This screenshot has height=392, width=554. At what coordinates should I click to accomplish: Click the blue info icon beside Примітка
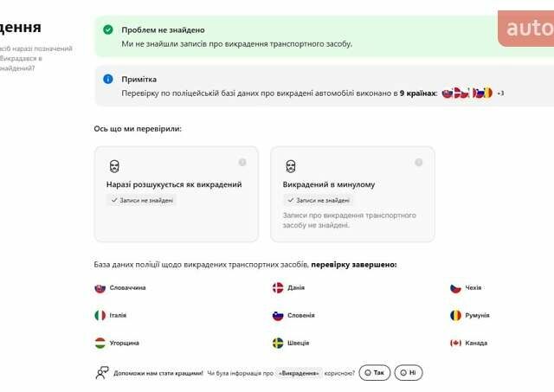pyautogui.click(x=108, y=79)
